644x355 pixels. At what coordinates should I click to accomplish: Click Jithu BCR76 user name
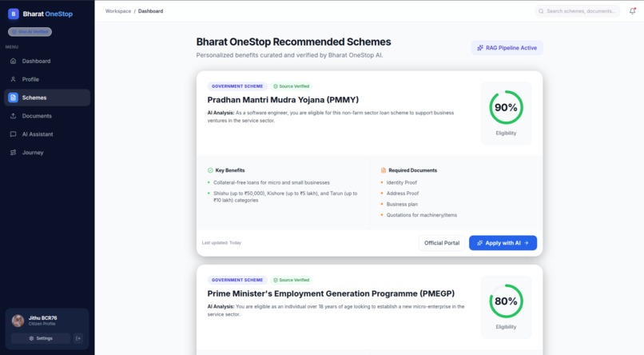pos(42,318)
